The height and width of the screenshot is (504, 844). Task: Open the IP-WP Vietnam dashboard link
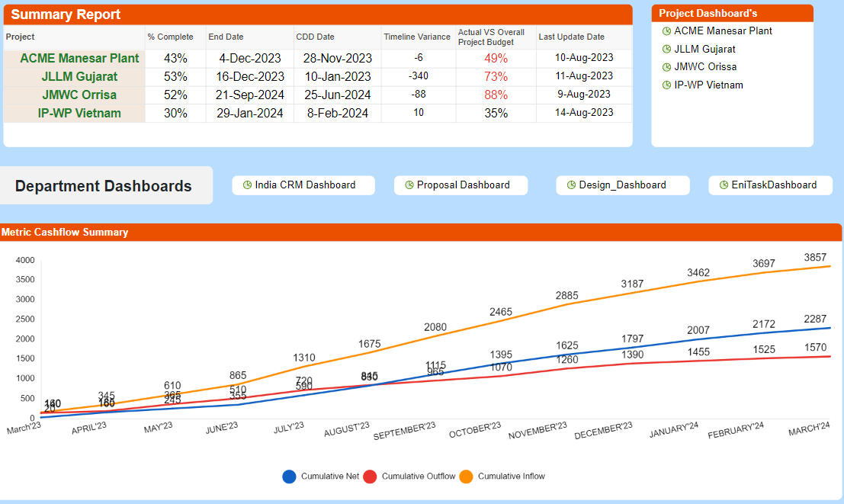(x=708, y=85)
